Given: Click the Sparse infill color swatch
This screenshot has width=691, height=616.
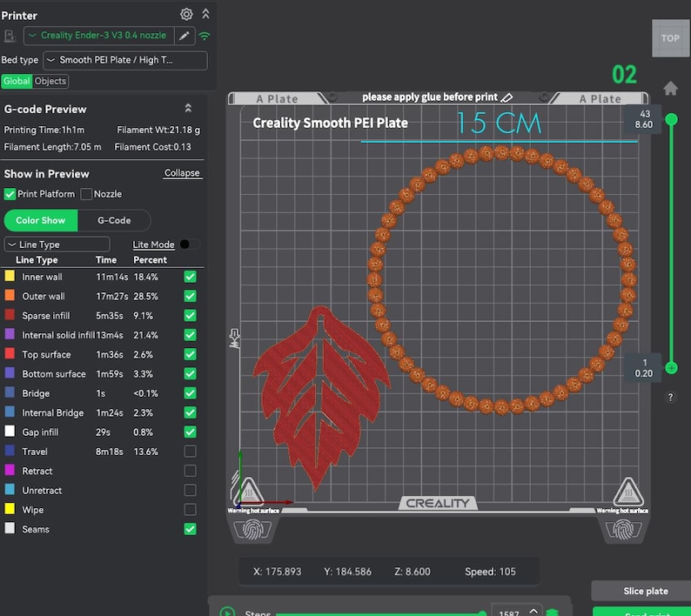Looking at the screenshot, I should tap(10, 315).
